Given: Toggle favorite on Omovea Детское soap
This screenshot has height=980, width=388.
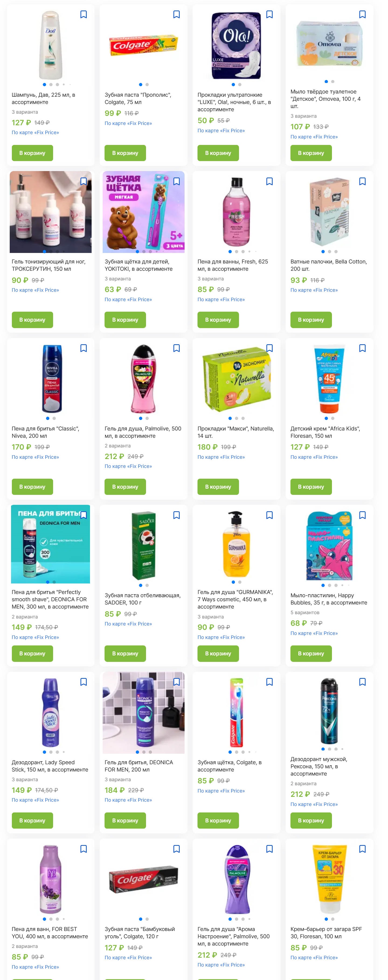Looking at the screenshot, I should (362, 15).
